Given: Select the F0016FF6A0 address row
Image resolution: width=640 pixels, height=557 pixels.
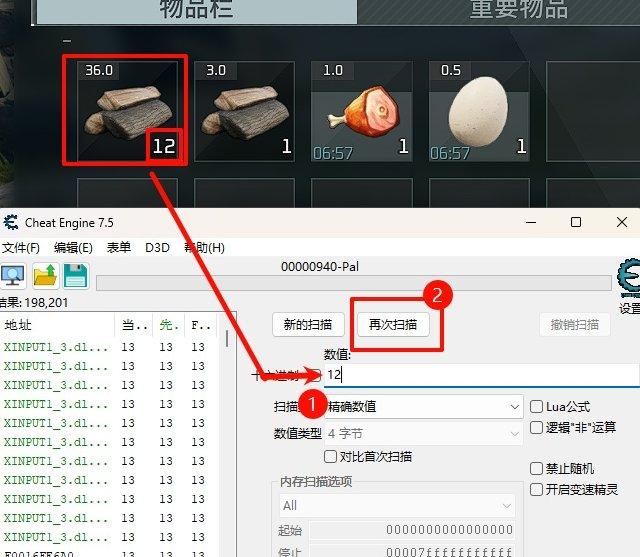Looking at the screenshot, I should pyautogui.click(x=110, y=554).
